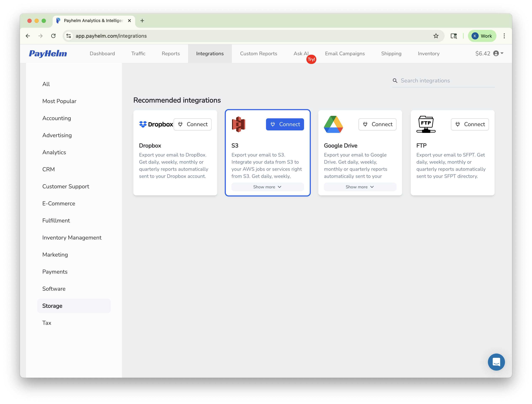This screenshot has width=532, height=404.
Task: Expand Show more on the Google Drive card
Action: tap(360, 187)
